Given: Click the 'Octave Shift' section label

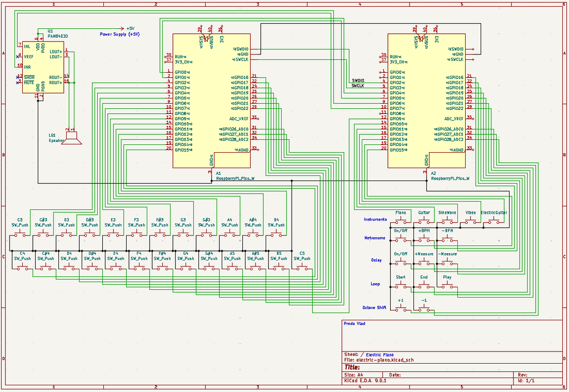Looking at the screenshot, I should click(374, 308).
